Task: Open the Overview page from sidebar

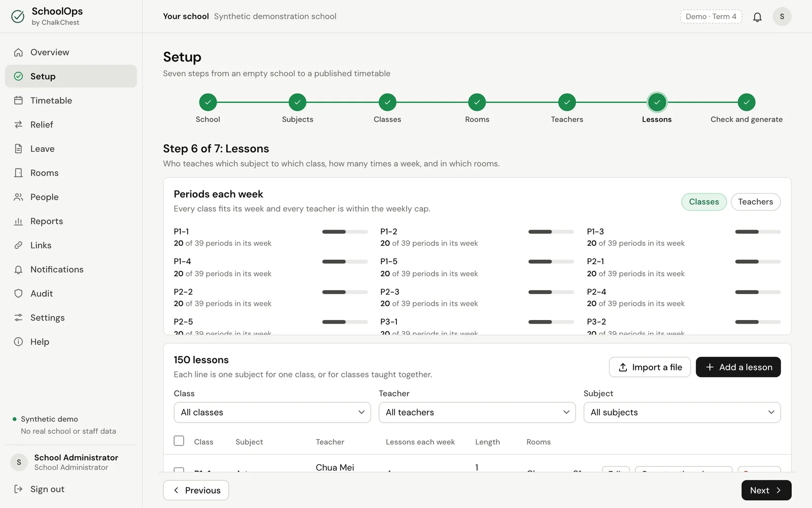Action: pos(71,52)
